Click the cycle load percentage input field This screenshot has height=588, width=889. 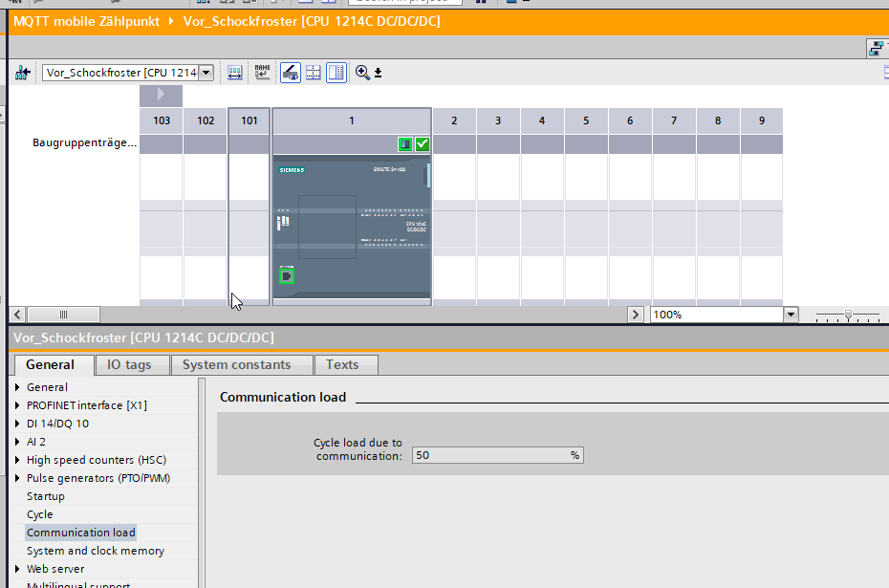tap(498, 455)
